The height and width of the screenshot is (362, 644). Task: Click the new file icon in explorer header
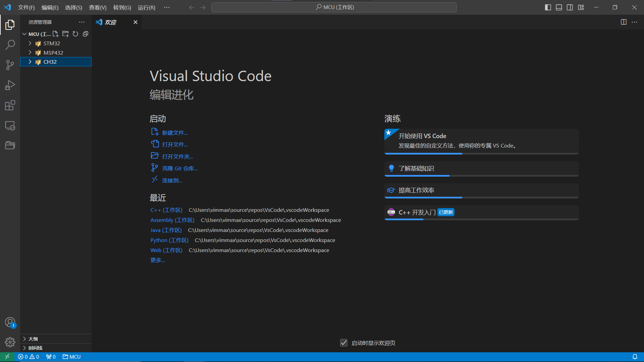pos(56,34)
